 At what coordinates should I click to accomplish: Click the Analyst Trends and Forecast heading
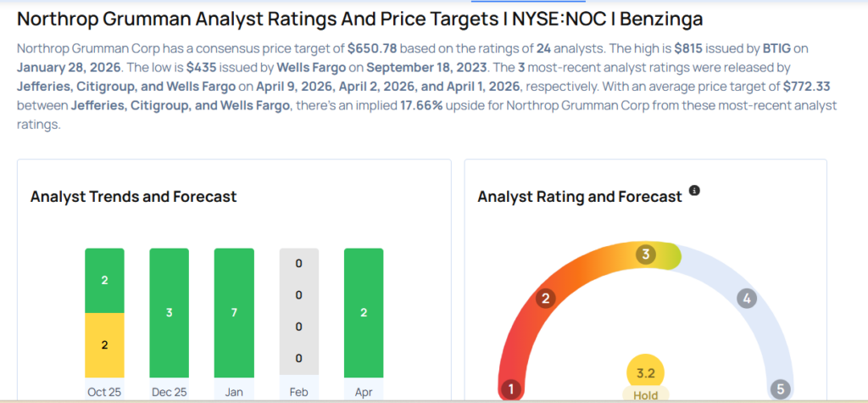[x=133, y=197]
